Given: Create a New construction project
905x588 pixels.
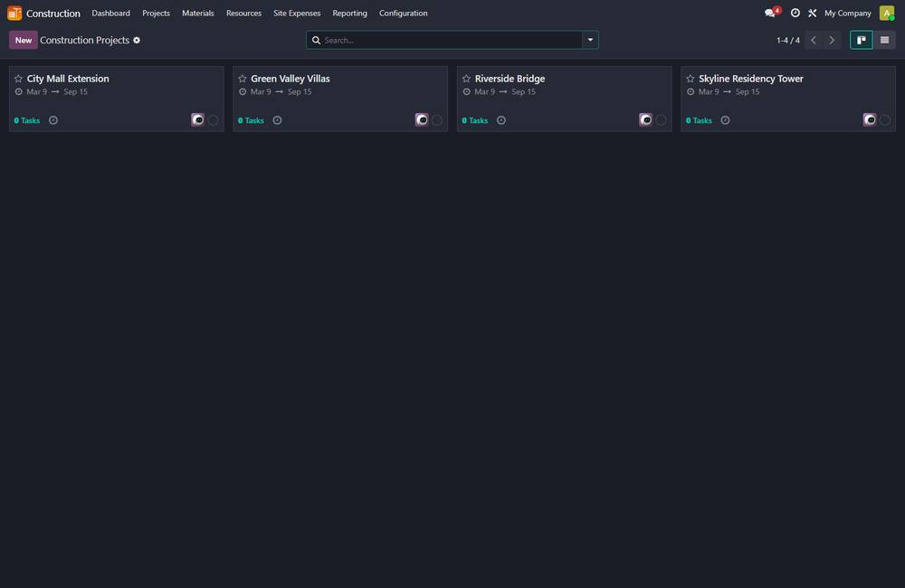Looking at the screenshot, I should 24,40.
